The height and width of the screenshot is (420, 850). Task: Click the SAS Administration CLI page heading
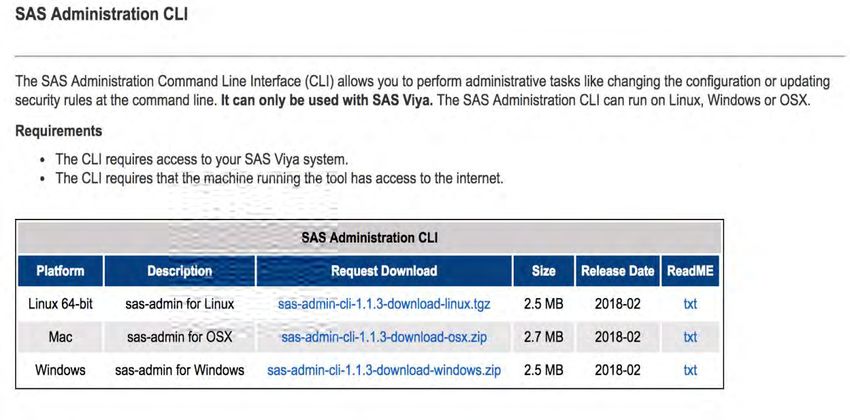[x=101, y=14]
